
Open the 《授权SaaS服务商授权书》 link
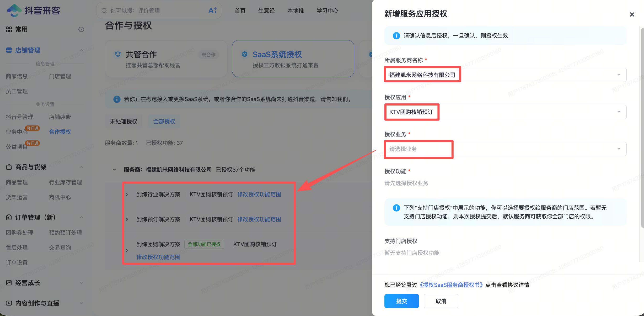tap(451, 285)
